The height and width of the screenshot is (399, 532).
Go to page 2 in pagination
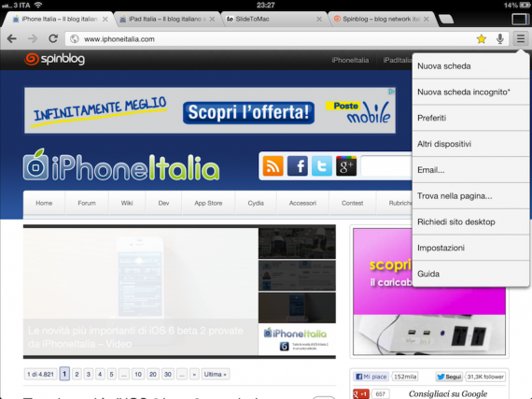click(x=77, y=374)
